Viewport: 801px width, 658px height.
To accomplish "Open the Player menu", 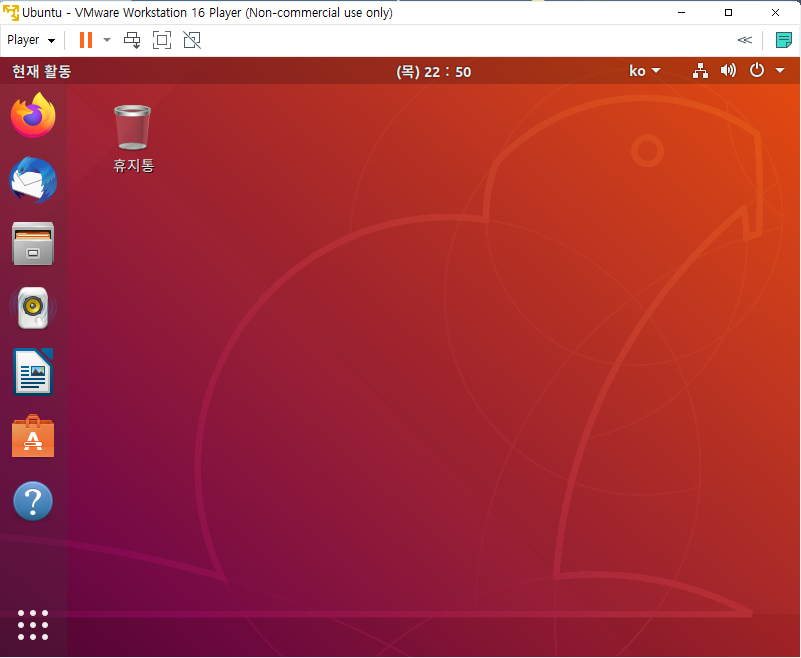I will (x=31, y=40).
